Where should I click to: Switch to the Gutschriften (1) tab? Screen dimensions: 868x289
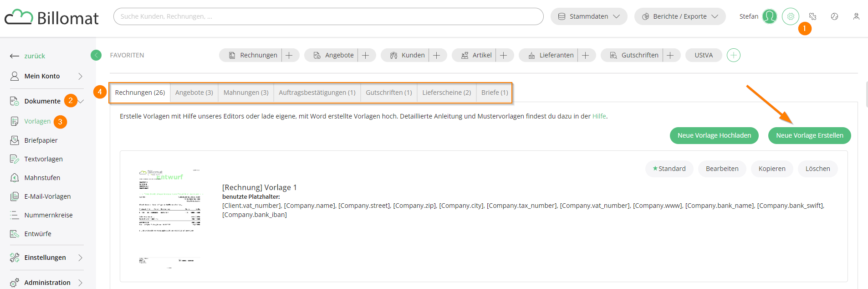tap(389, 93)
